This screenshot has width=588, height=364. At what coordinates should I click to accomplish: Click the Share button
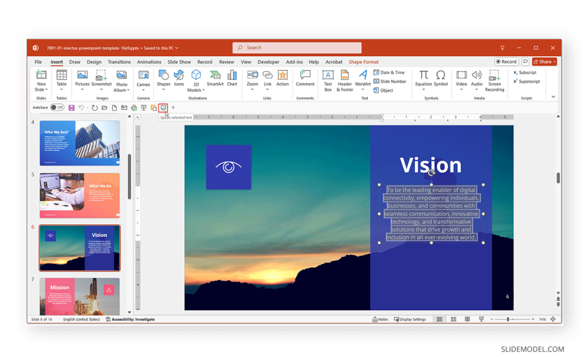[544, 61]
